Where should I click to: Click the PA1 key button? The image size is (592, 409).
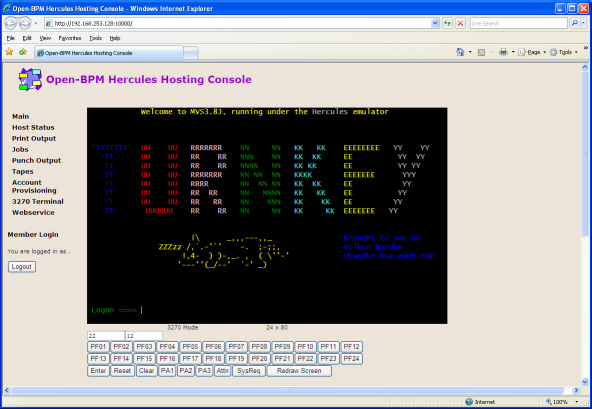tap(167, 371)
